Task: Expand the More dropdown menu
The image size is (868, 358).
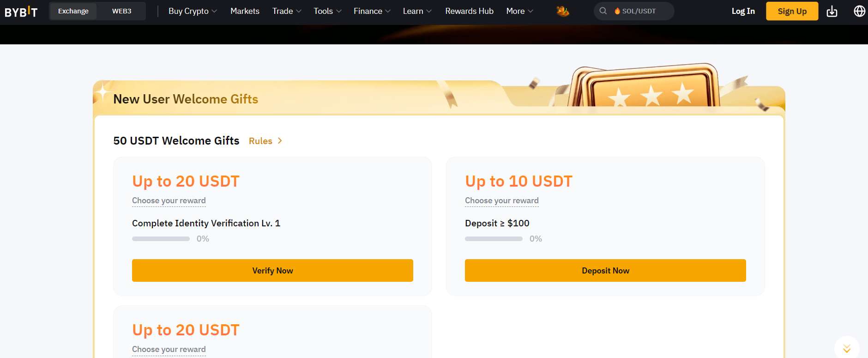Action: (519, 11)
